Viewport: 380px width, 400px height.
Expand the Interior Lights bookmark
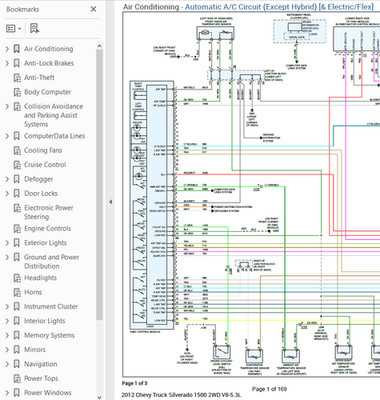pyautogui.click(x=7, y=321)
